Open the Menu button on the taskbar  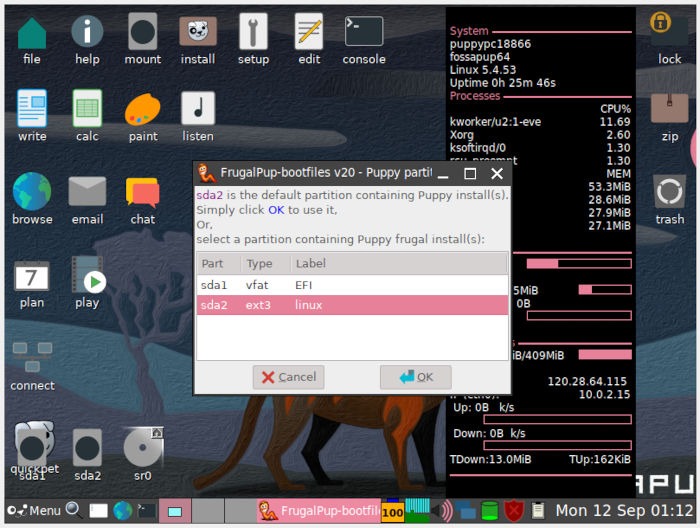point(34,510)
